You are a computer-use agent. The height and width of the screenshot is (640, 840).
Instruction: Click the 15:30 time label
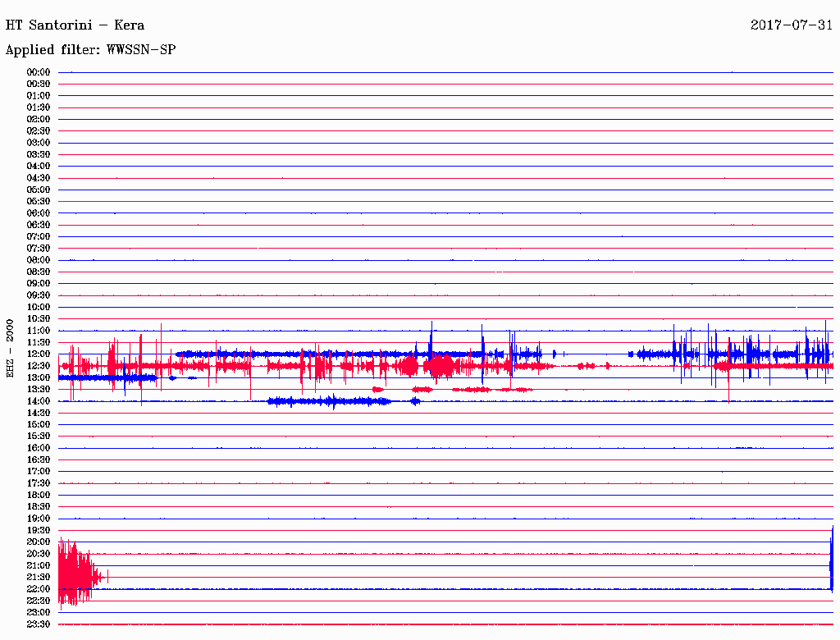pos(39,437)
